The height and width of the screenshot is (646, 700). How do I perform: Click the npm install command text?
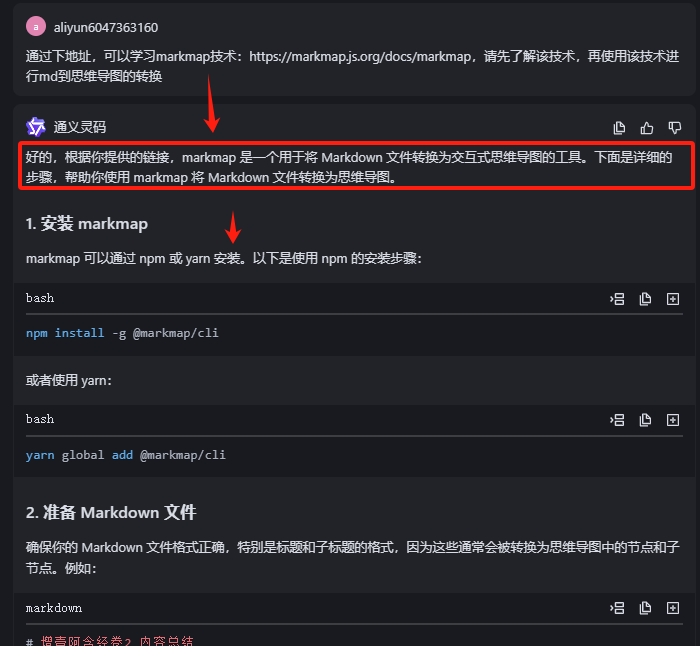[122, 333]
